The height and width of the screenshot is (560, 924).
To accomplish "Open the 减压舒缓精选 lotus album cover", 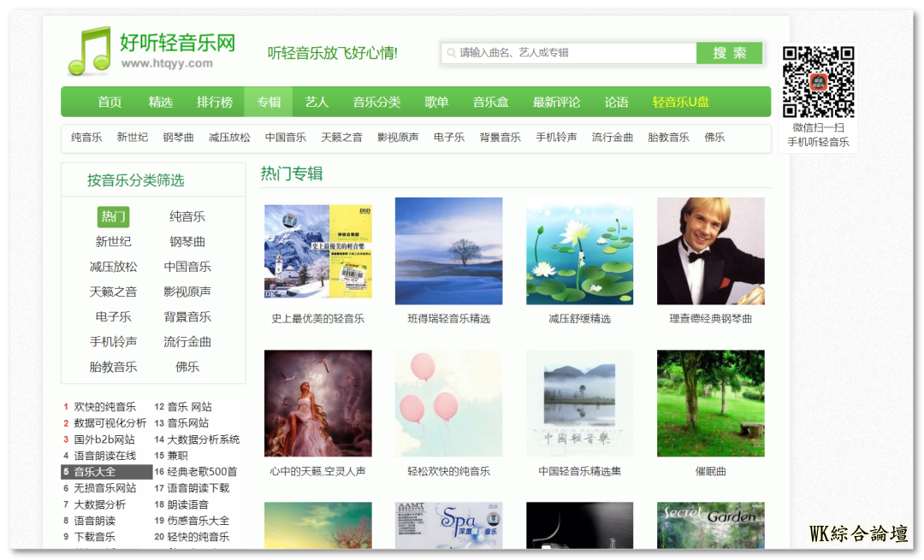I will 579,251.
